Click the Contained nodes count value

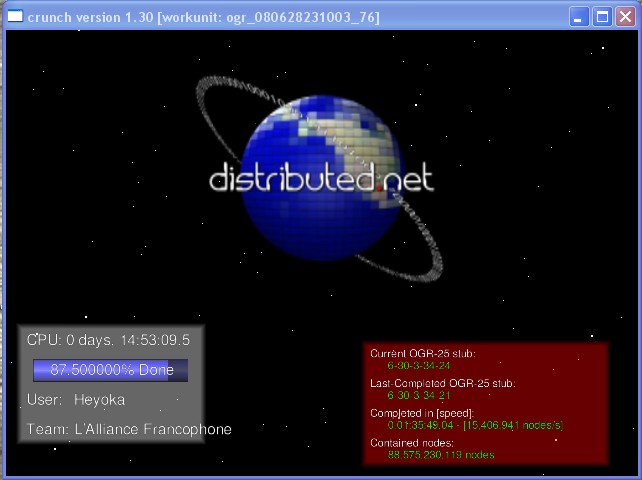pos(441,454)
